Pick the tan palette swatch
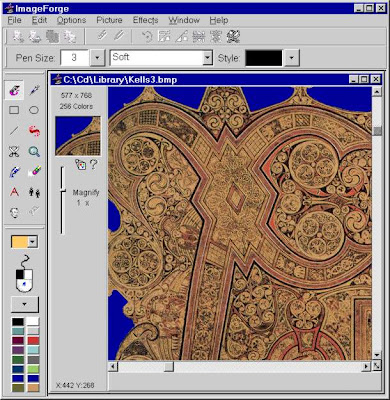Screen dimensions: 390x400 (33, 388)
